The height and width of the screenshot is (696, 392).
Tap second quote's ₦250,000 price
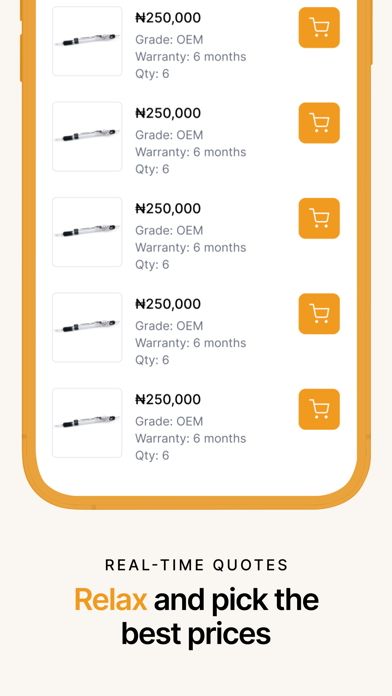(x=168, y=113)
